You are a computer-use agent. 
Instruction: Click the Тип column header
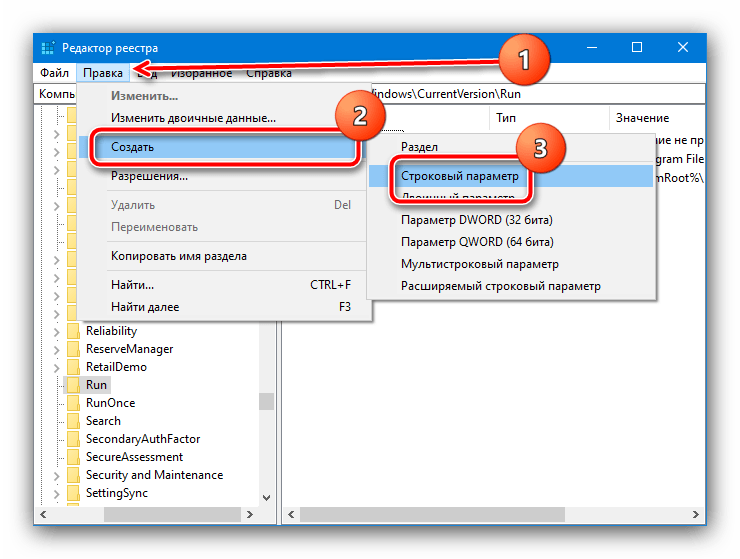point(550,118)
